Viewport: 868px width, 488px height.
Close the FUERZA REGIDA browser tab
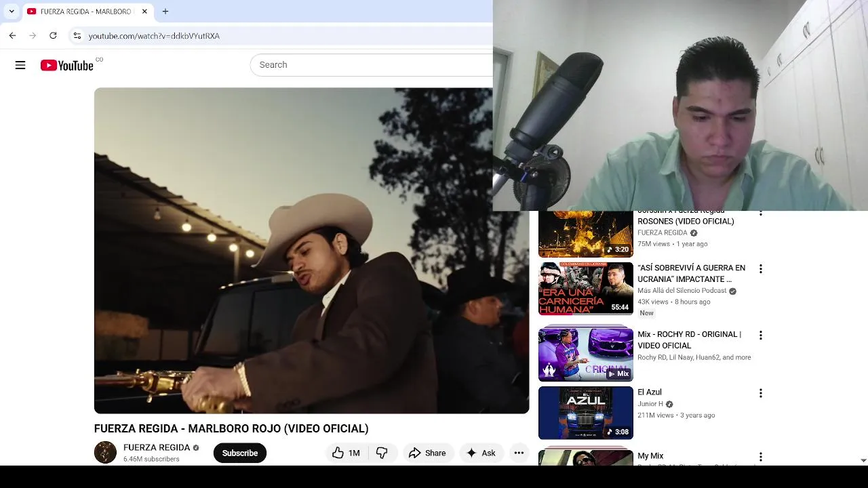[144, 12]
